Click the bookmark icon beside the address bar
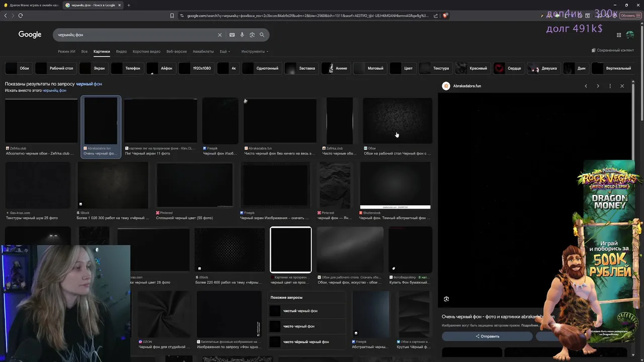The image size is (644, 362). tap(172, 16)
